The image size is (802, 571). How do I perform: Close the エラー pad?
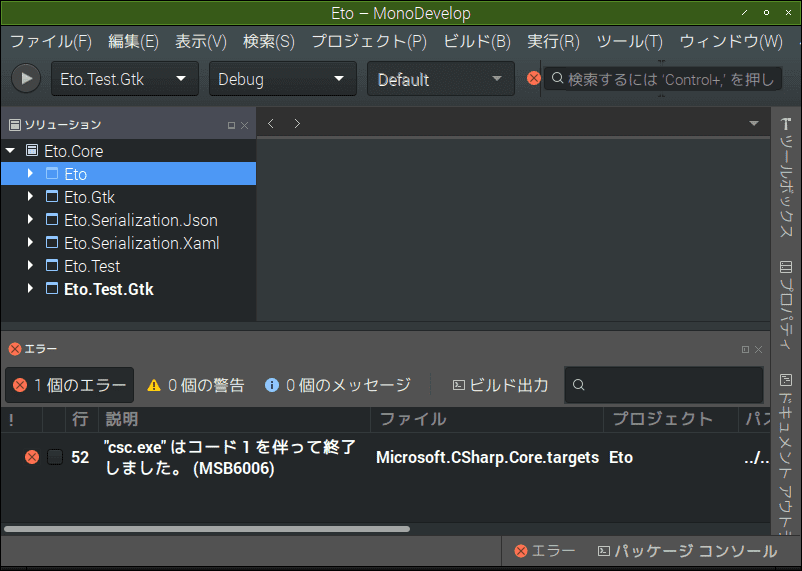coord(759,349)
